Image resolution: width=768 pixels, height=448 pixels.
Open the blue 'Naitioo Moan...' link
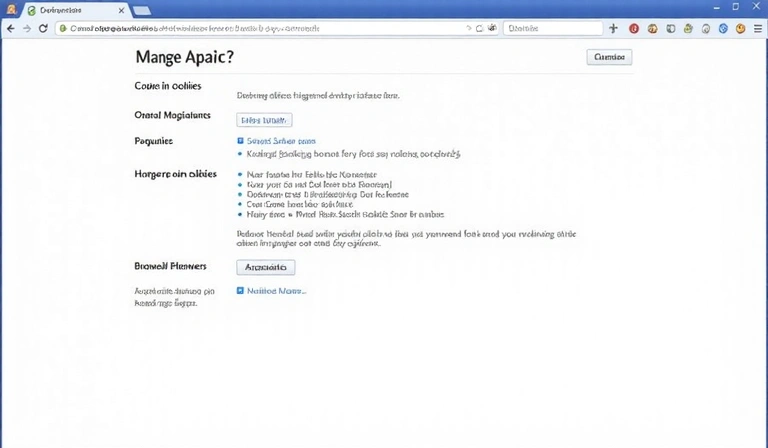tap(277, 291)
